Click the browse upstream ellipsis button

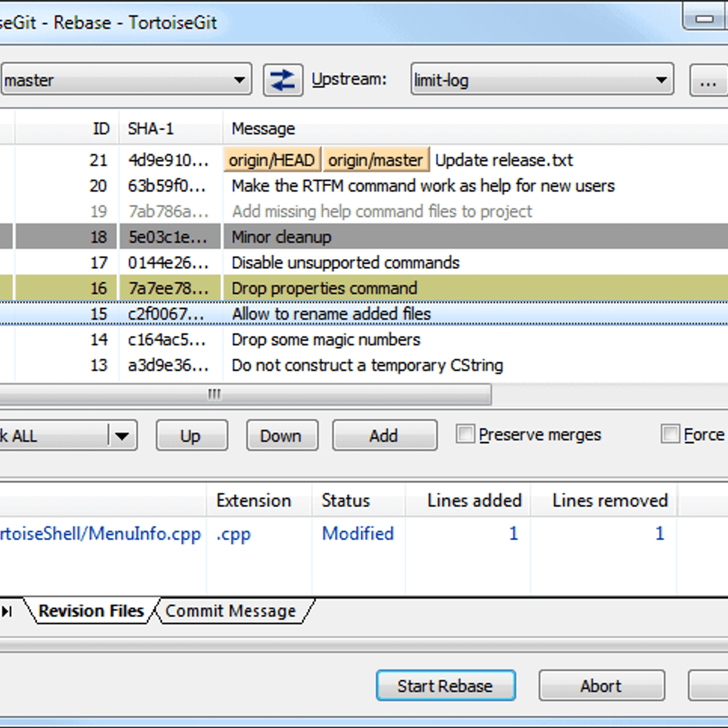point(708,80)
